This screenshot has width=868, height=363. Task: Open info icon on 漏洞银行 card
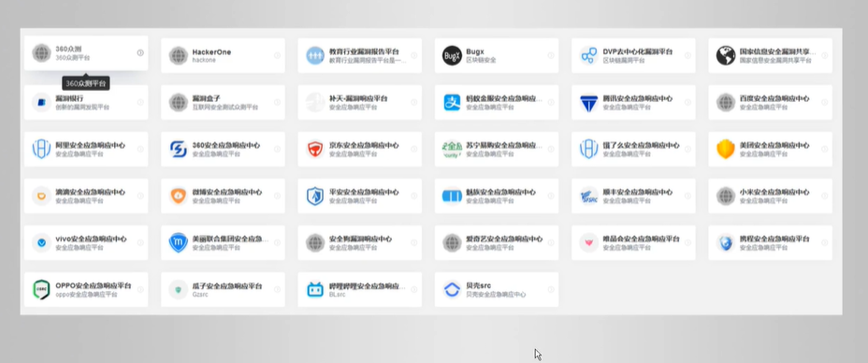pos(140,102)
